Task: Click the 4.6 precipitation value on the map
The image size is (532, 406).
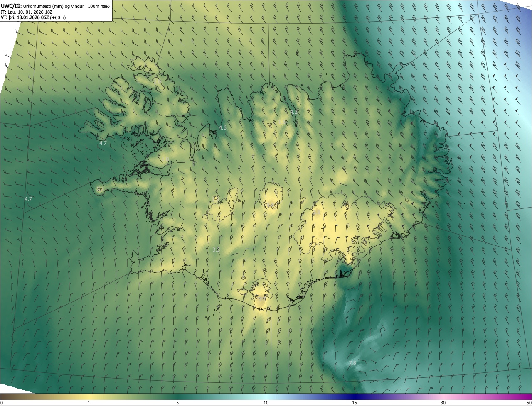Action: click(x=222, y=127)
